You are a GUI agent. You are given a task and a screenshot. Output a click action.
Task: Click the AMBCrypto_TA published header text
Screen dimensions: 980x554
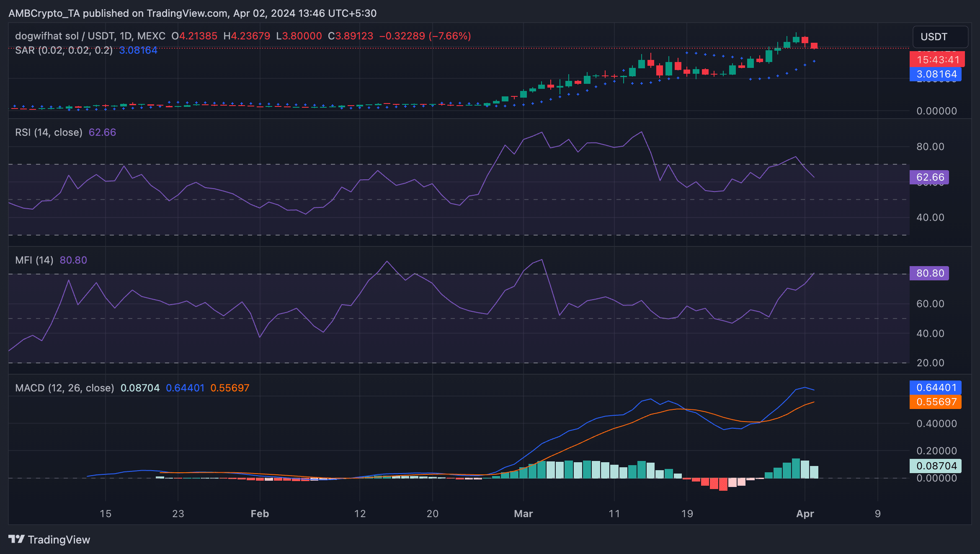point(193,13)
